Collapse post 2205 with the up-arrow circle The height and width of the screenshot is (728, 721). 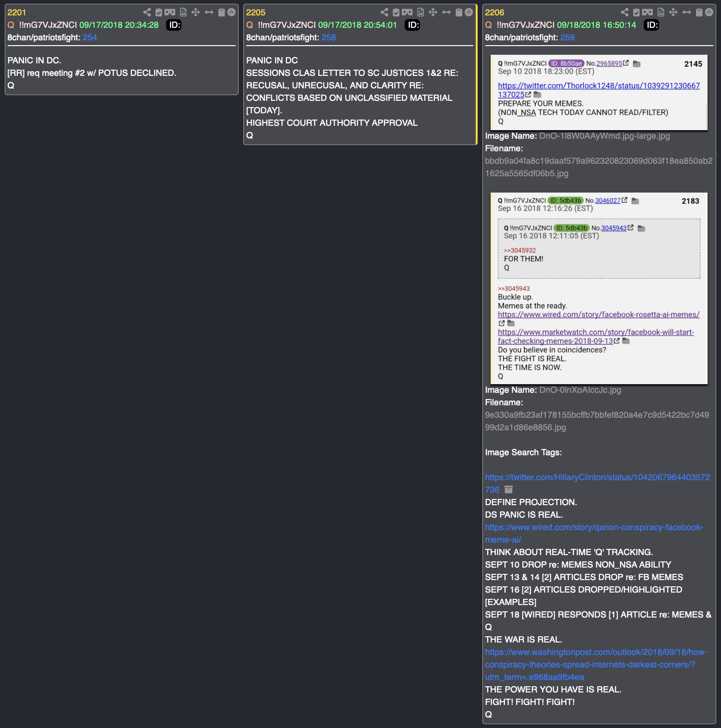pyautogui.click(x=469, y=12)
